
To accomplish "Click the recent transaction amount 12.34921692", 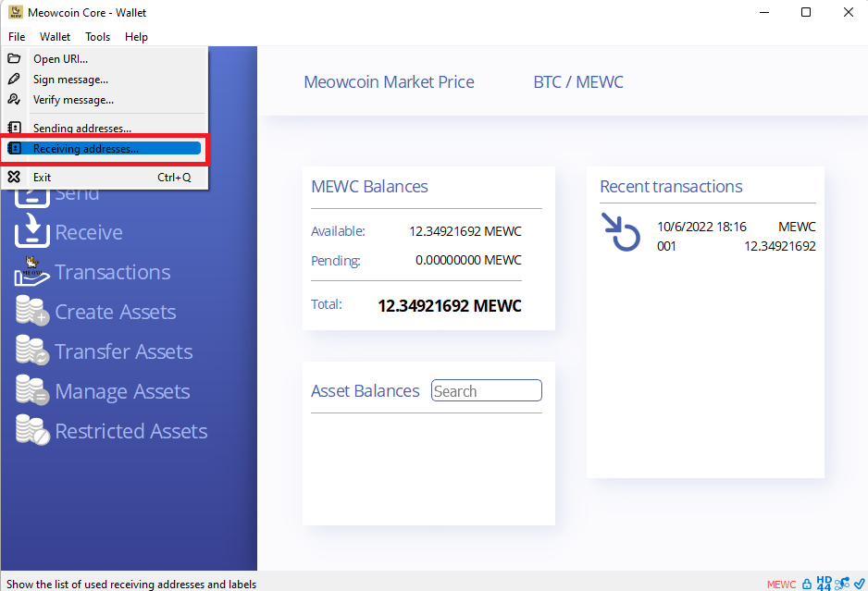I will [x=779, y=246].
